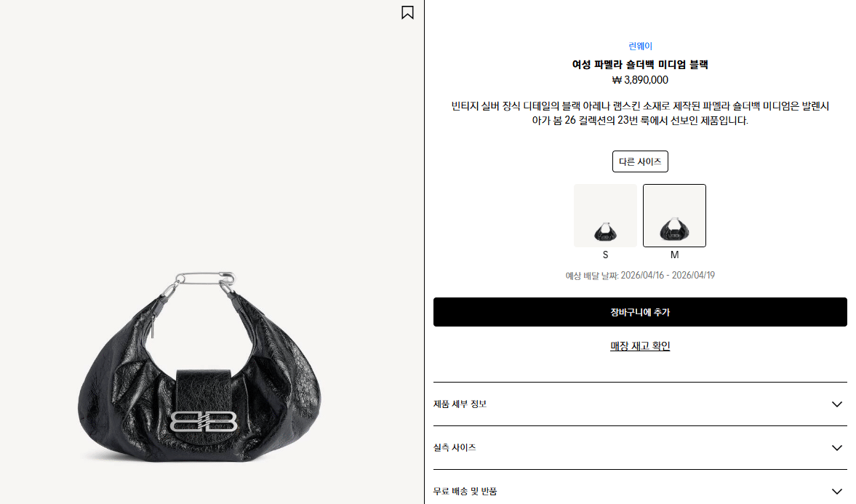Click the 다른 사이즈 button
Viewport: 856px width, 504px height.
click(x=640, y=161)
